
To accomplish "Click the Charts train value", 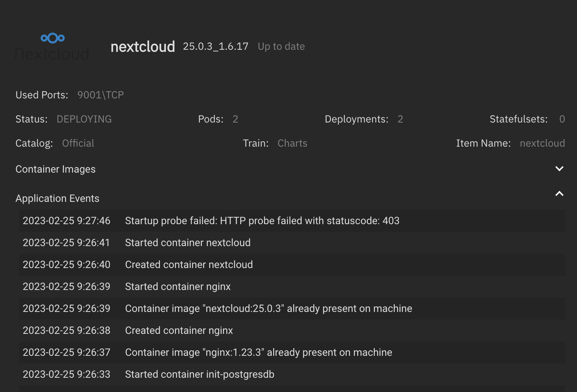I will (x=293, y=143).
